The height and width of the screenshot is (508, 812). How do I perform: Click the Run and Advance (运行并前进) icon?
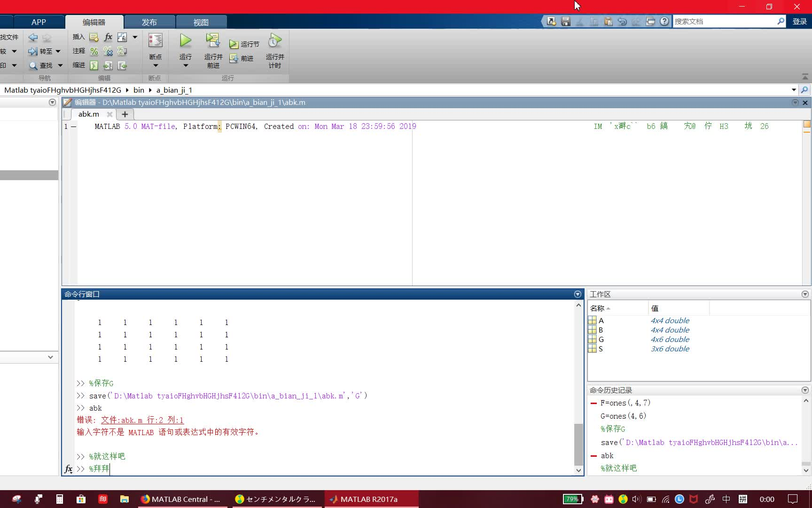(213, 41)
